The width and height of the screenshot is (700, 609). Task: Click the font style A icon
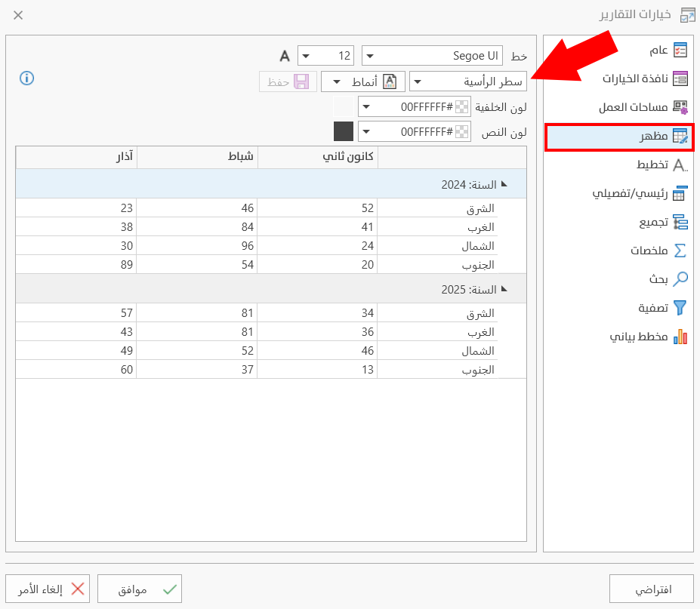tap(285, 56)
